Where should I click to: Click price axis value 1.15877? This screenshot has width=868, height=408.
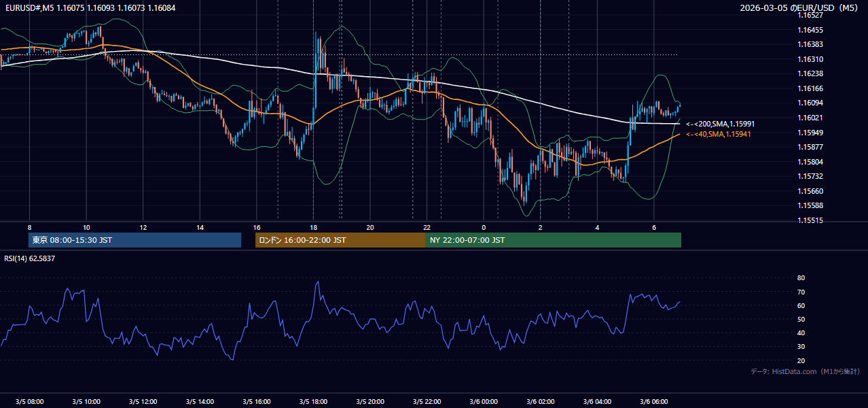point(810,147)
